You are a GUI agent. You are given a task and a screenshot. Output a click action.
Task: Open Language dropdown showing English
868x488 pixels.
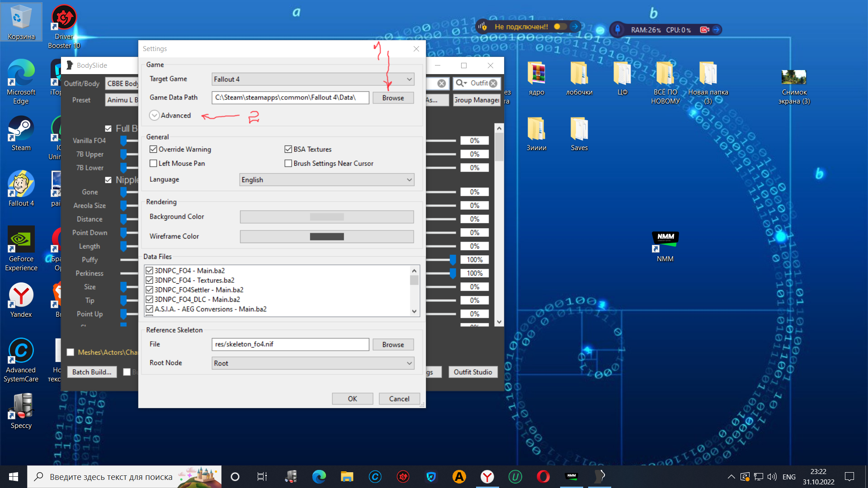[326, 180]
